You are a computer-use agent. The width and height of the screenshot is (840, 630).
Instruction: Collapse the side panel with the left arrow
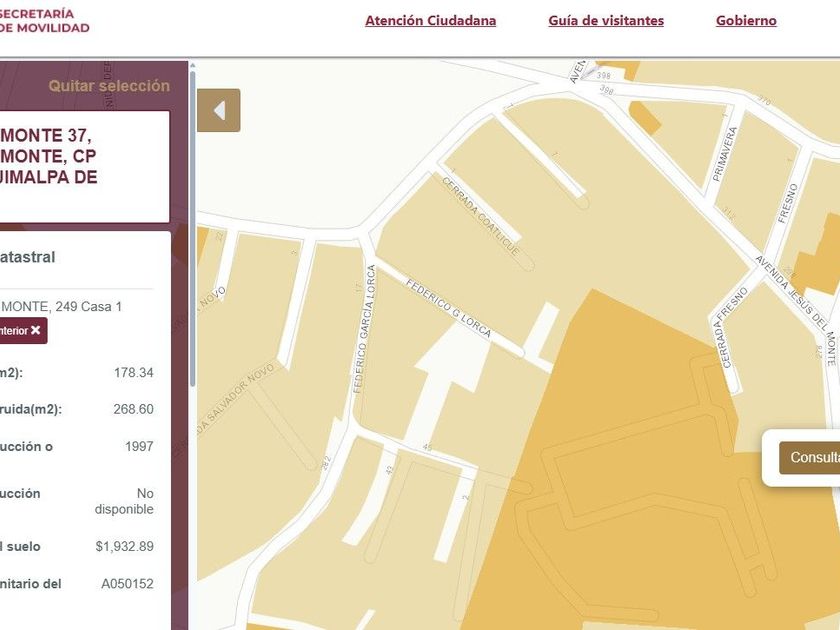tap(218, 110)
